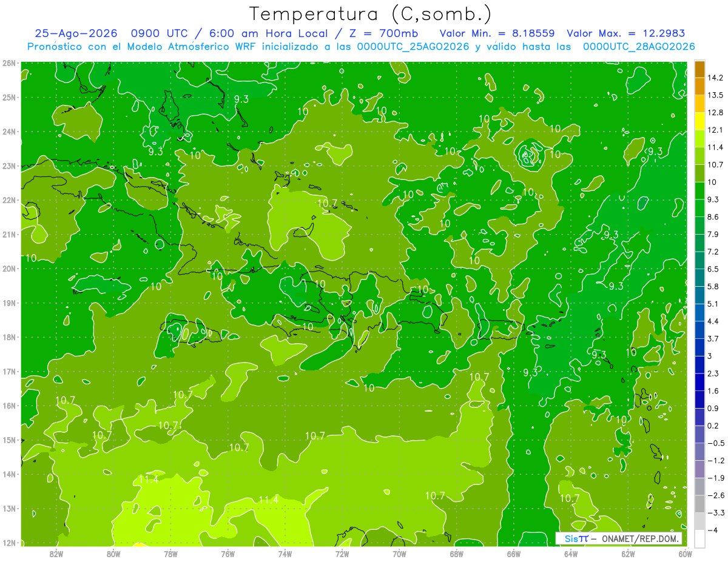Click the '18N' latitude axis label
Image resolution: width=728 pixels, height=562 pixels.
coord(10,337)
